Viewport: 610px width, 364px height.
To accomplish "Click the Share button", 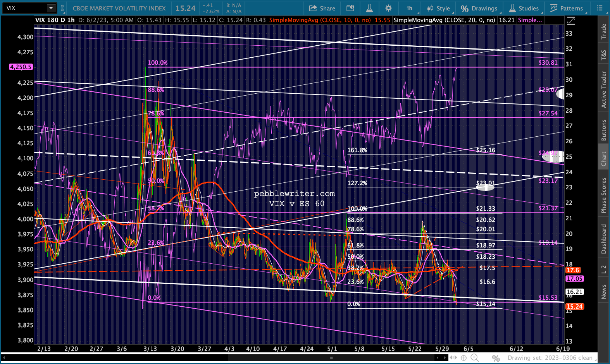I will click(x=322, y=8).
